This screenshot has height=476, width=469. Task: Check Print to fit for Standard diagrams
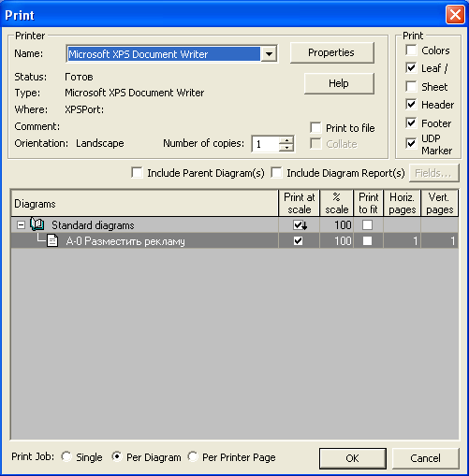point(367,224)
